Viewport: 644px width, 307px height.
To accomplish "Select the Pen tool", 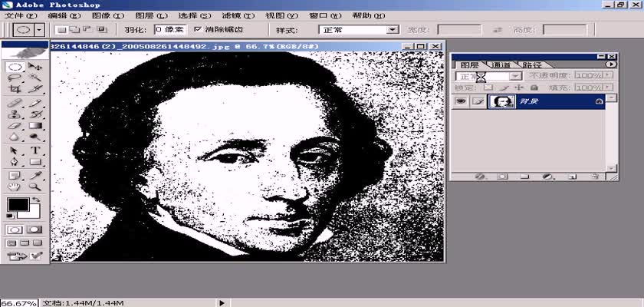I will click(15, 161).
